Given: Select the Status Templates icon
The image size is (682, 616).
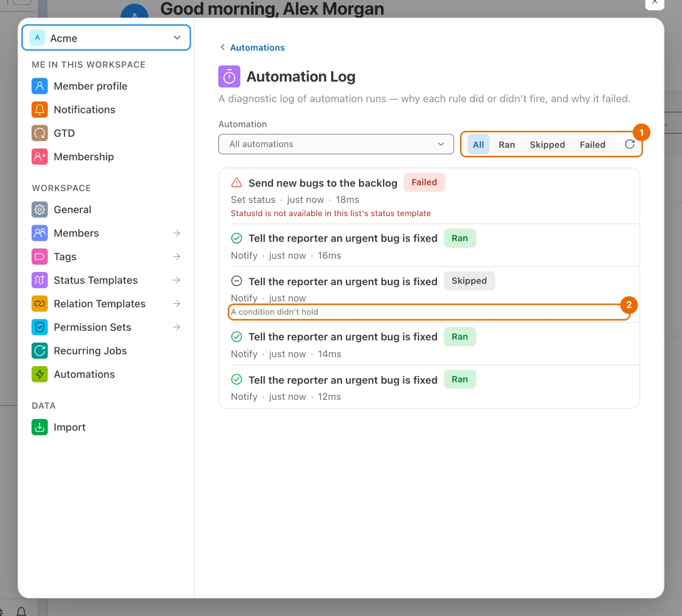Looking at the screenshot, I should [40, 280].
